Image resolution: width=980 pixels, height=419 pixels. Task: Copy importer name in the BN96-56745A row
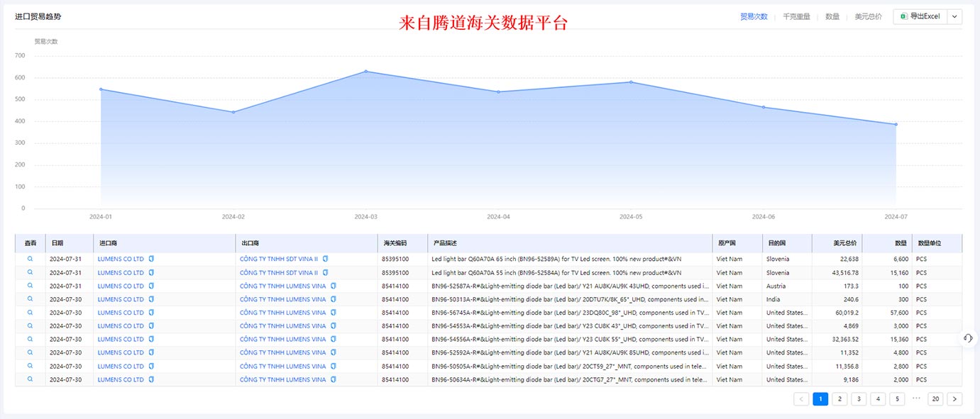[151, 312]
